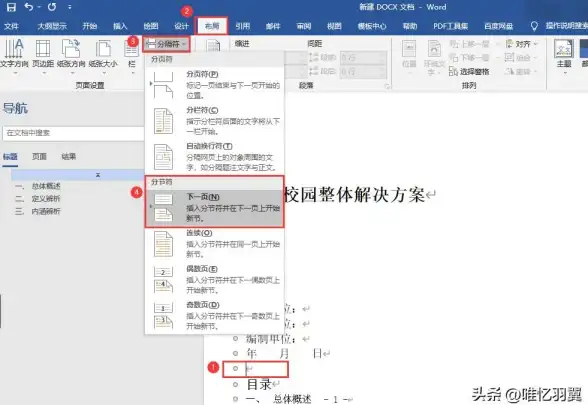Screen dimensions: 588x405
Task: Choose 自动换行符(T) text wrapping break
Action: pos(214,157)
